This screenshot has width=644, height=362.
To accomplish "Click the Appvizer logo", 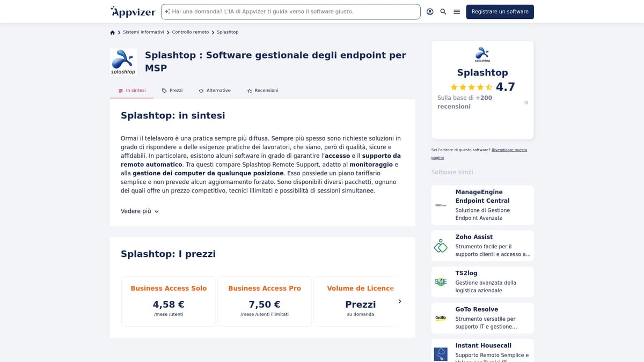I will point(131,11).
